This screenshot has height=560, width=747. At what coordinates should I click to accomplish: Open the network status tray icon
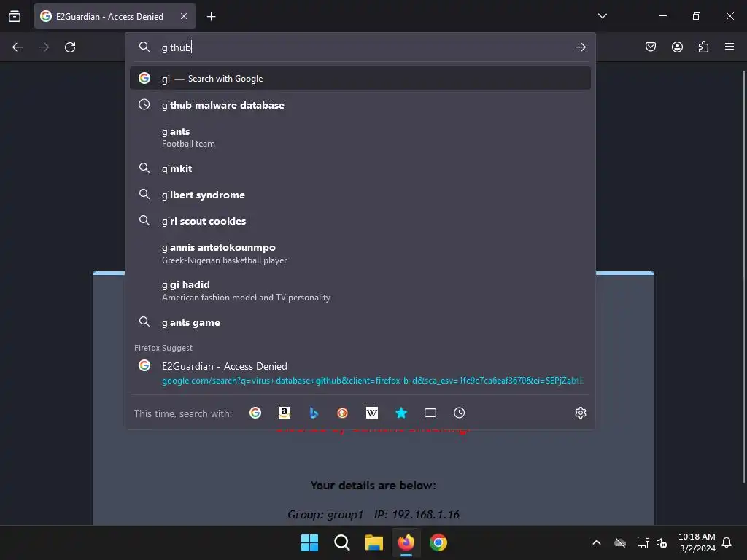[x=643, y=542]
